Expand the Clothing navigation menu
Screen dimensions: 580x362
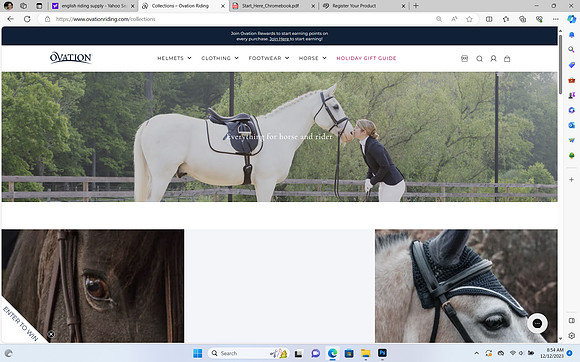(x=220, y=58)
